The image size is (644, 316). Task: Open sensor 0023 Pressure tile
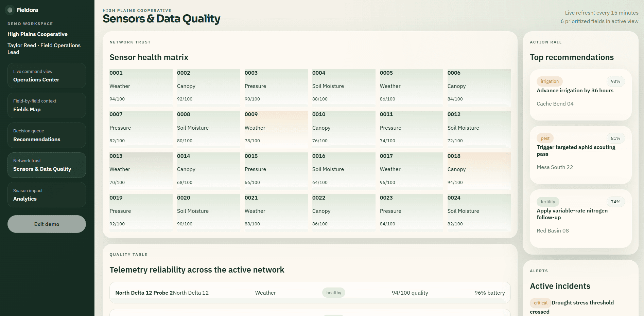point(412,213)
